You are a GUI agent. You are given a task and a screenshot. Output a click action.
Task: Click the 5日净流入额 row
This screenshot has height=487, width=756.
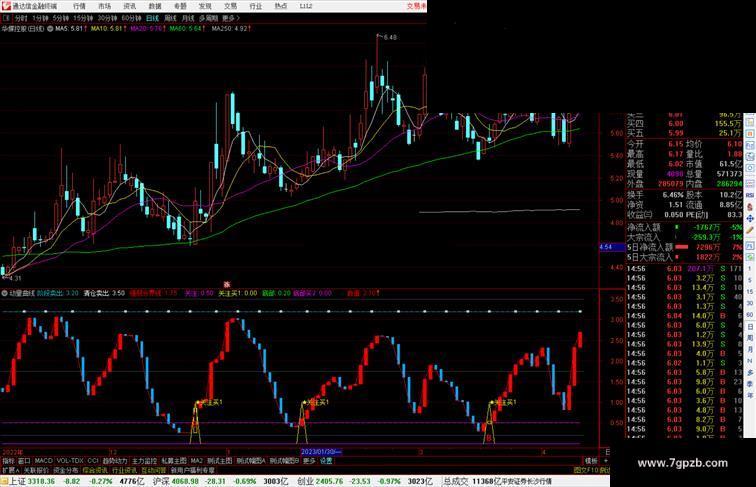tap(685, 247)
